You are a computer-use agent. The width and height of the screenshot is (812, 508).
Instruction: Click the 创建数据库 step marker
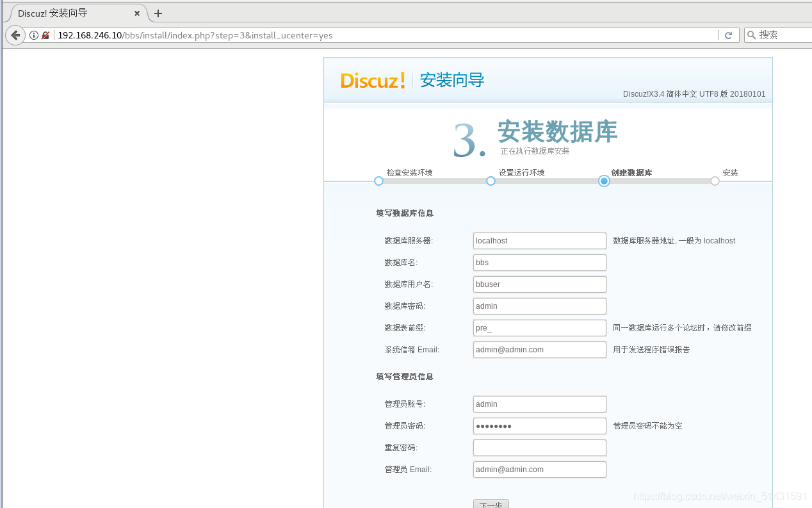pyautogui.click(x=604, y=181)
